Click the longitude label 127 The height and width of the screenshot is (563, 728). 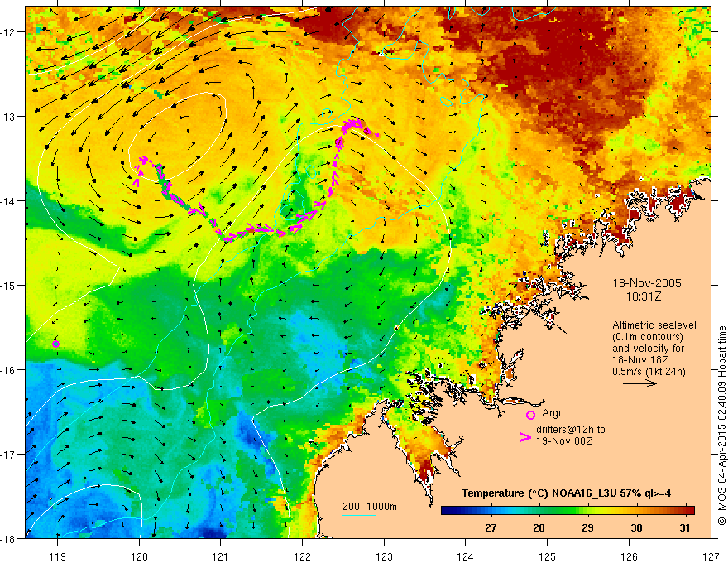pyautogui.click(x=711, y=556)
